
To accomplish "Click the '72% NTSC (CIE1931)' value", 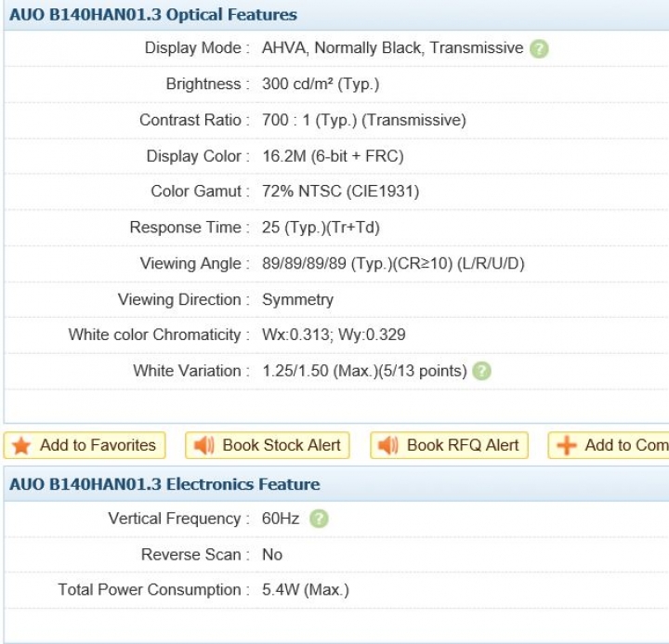I will [340, 191].
